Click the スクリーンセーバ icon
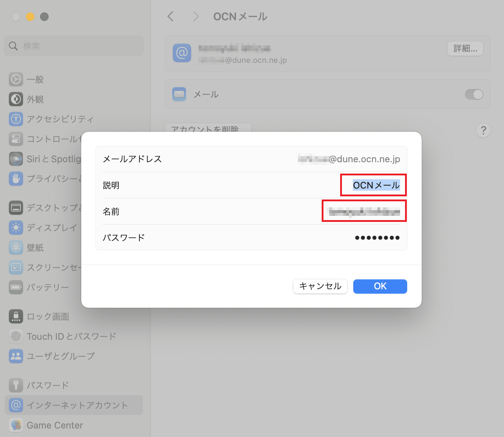 [x=16, y=267]
